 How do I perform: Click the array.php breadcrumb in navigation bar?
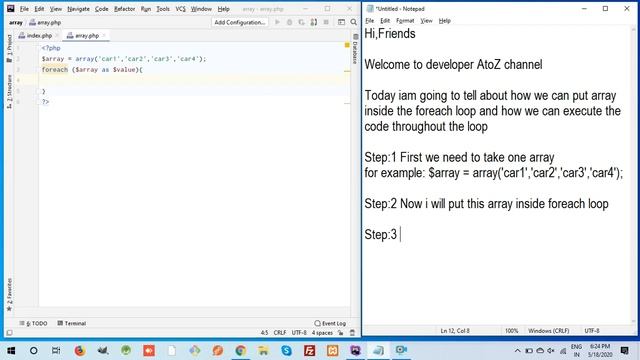(45, 22)
